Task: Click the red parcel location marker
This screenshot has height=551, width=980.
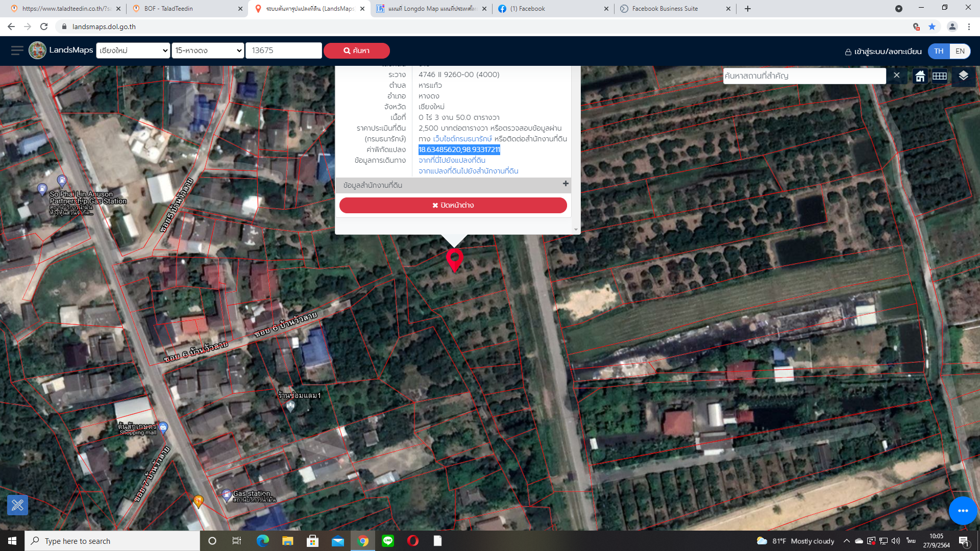Action: (454, 260)
